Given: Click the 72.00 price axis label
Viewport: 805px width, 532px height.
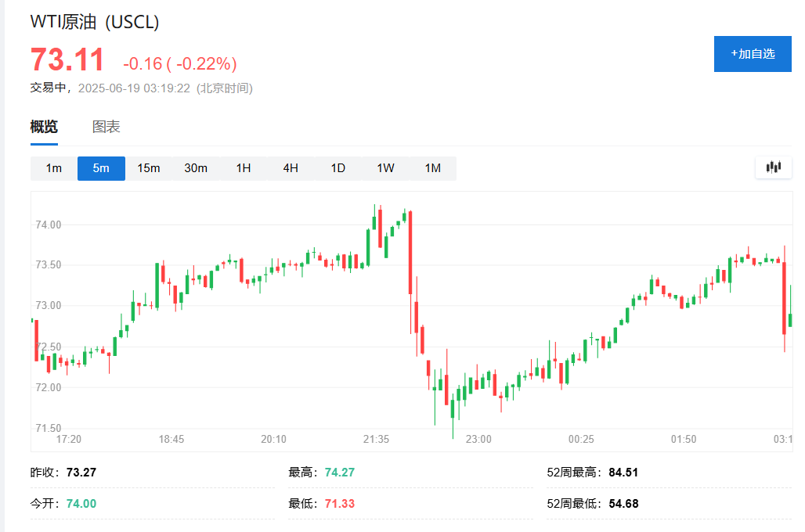Looking at the screenshot, I should click(x=49, y=387).
